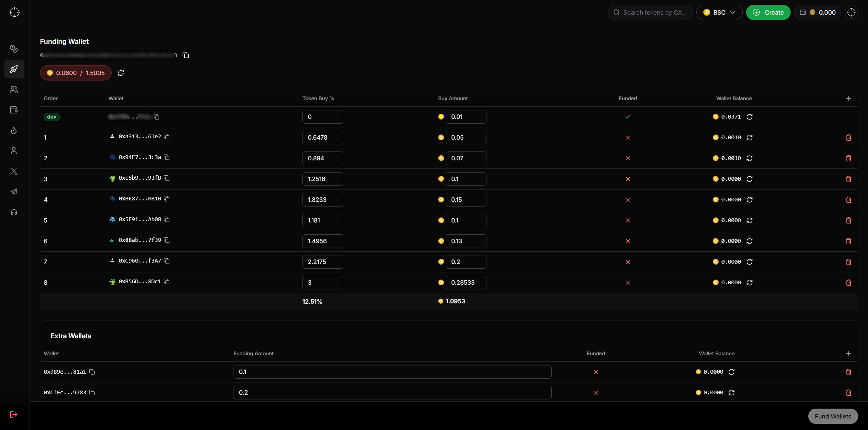Click the logout icon in sidebar
This screenshot has width=868, height=430.
tap(14, 414)
